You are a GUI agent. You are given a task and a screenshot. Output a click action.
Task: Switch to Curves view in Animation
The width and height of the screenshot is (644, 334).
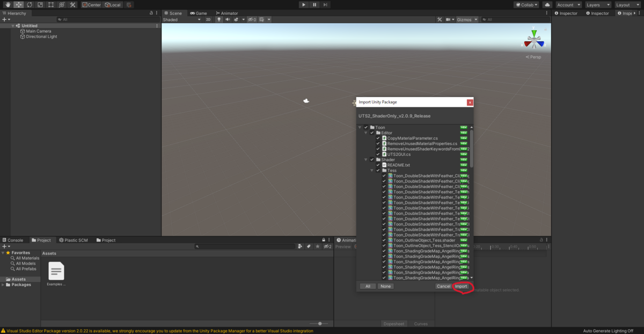click(x=421, y=324)
